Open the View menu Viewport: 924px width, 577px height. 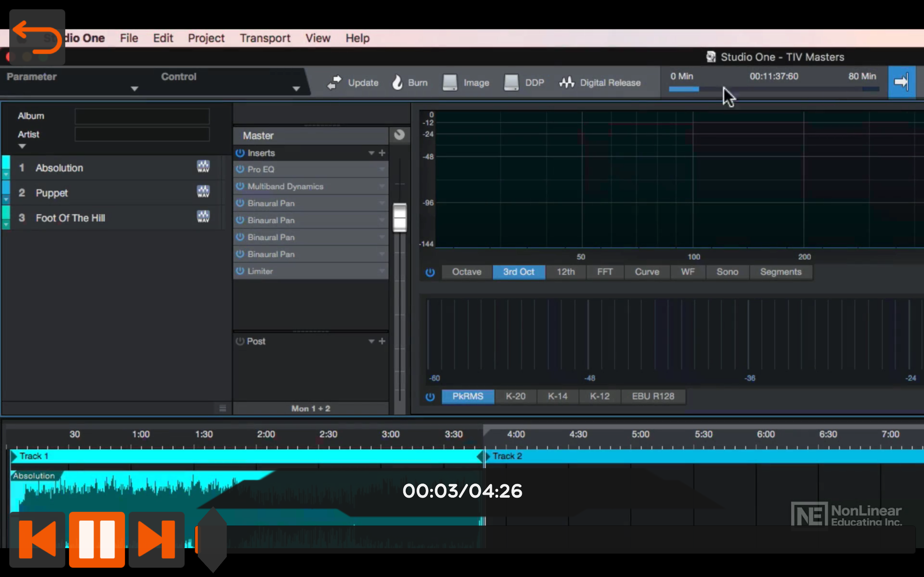point(318,38)
